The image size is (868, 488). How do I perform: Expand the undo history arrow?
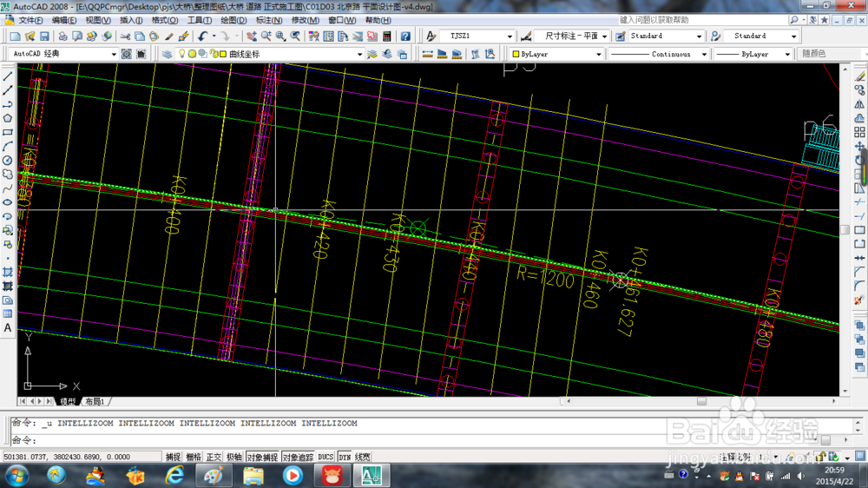(x=214, y=36)
